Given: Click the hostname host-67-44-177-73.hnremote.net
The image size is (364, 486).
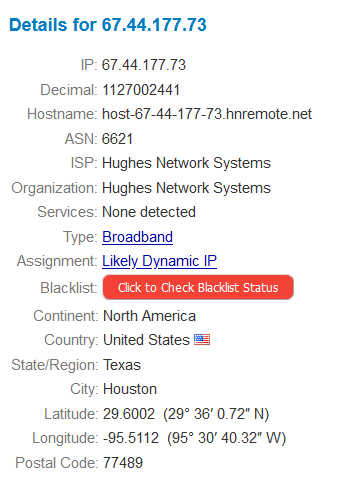Looking at the screenshot, I should pos(207,114).
